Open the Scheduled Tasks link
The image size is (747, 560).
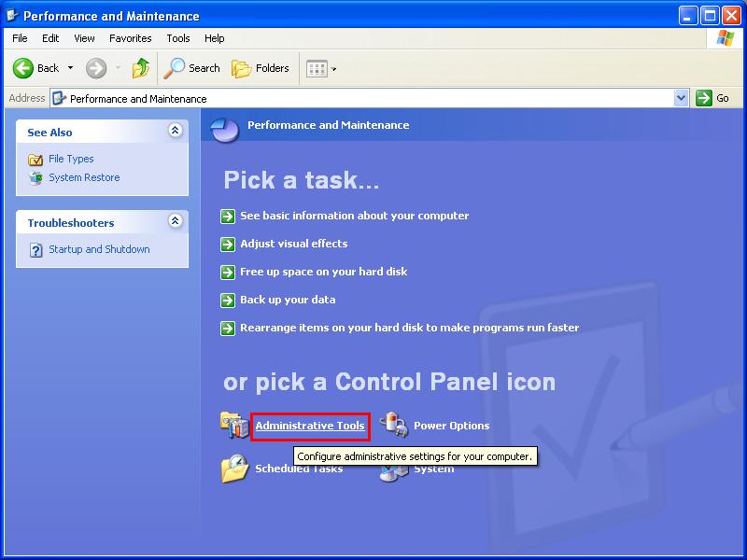click(299, 469)
